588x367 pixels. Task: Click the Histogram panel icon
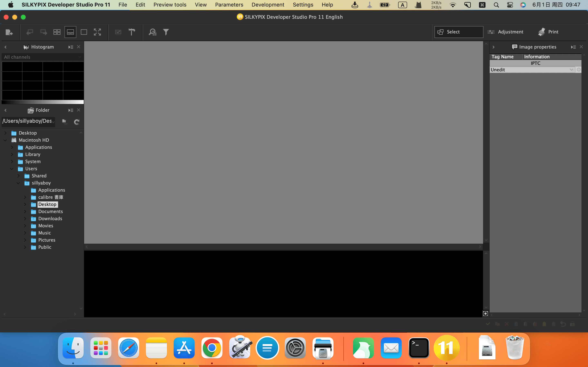click(26, 47)
